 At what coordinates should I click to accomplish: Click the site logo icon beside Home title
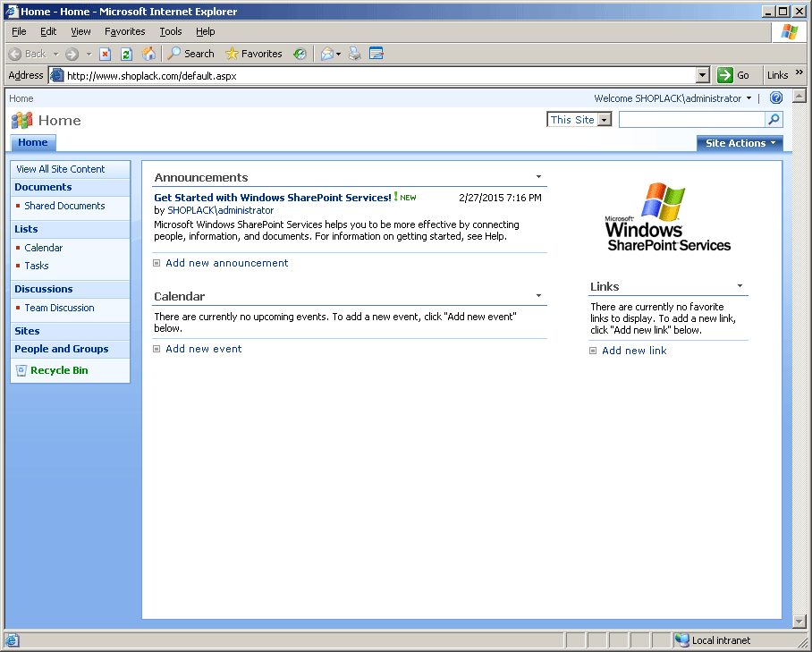tap(21, 120)
